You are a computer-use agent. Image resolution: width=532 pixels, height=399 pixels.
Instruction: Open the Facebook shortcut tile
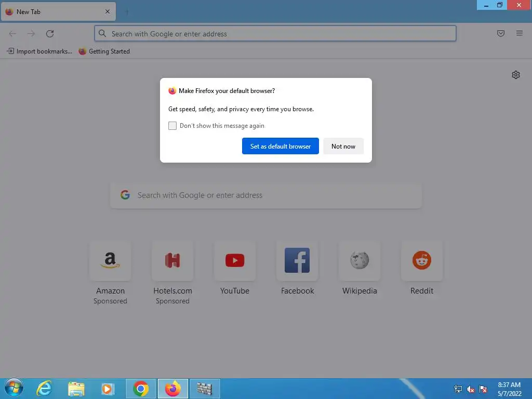tap(297, 261)
